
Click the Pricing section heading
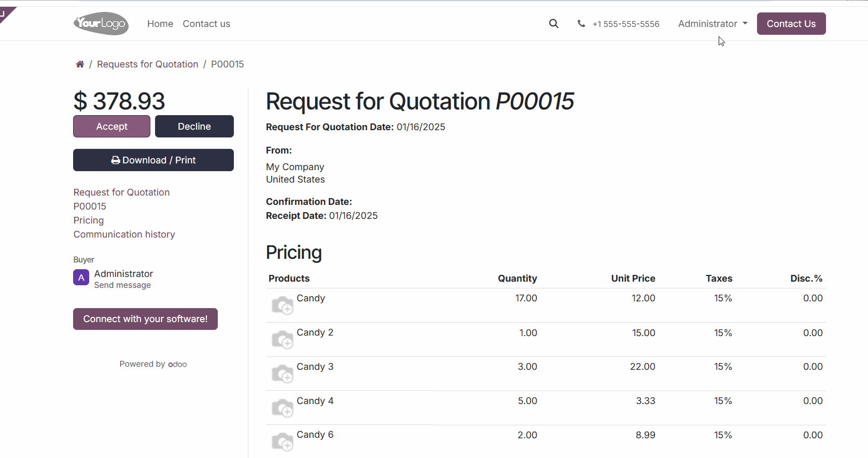(x=293, y=253)
